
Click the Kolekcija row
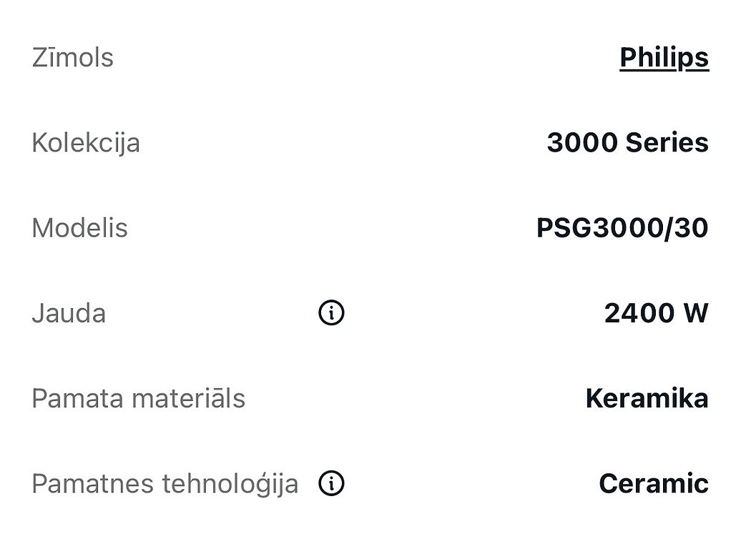[x=370, y=143]
